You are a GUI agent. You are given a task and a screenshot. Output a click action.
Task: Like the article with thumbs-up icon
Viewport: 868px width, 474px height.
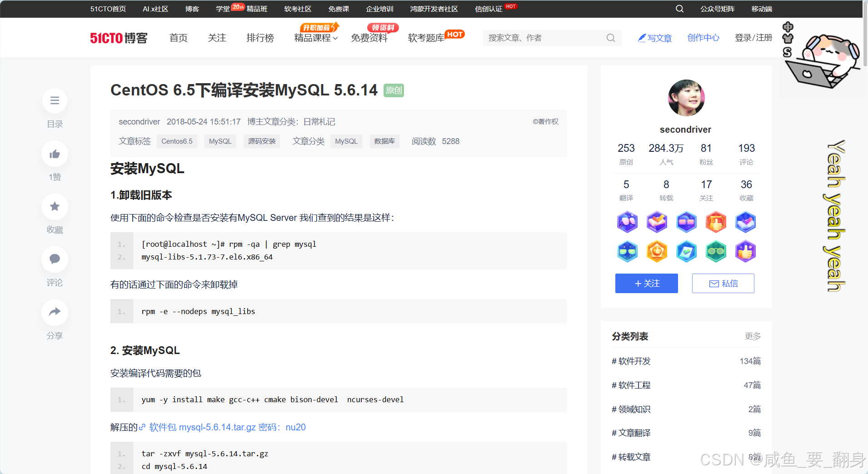point(55,154)
